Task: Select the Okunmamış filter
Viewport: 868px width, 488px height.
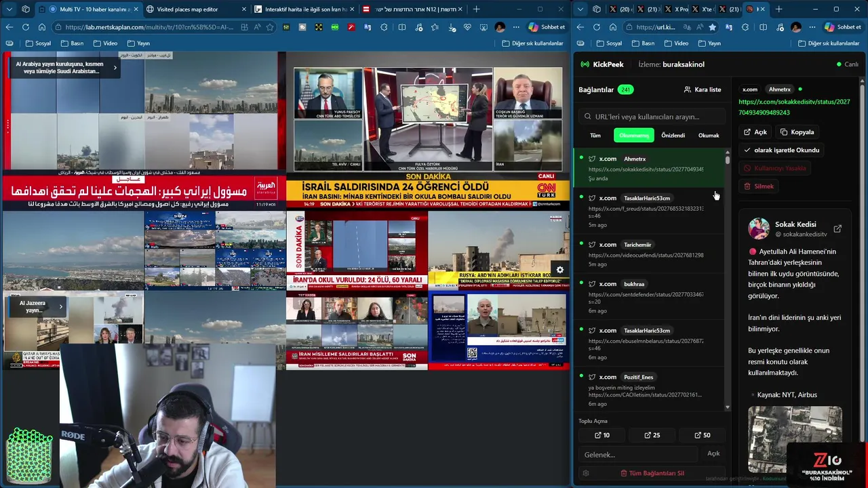Action: click(634, 136)
